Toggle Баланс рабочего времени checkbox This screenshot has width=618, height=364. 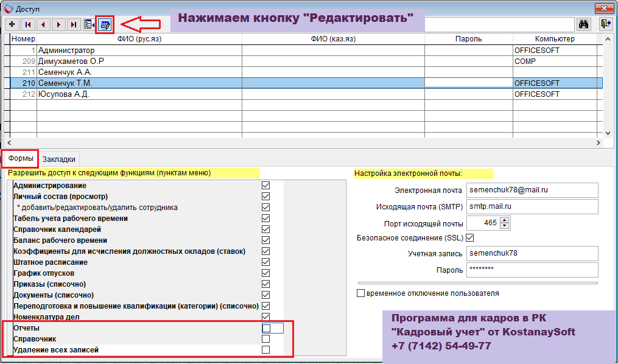(265, 240)
